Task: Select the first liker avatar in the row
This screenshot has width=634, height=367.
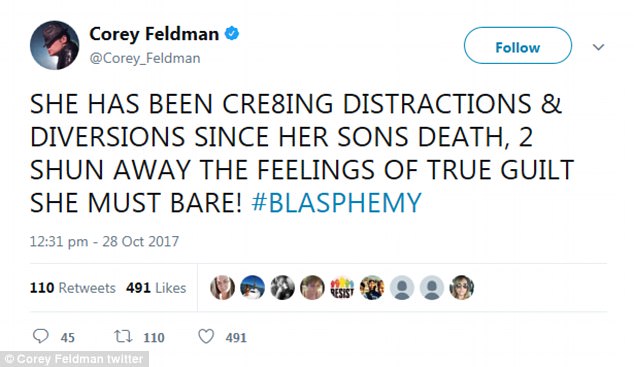Action: pyautogui.click(x=222, y=288)
